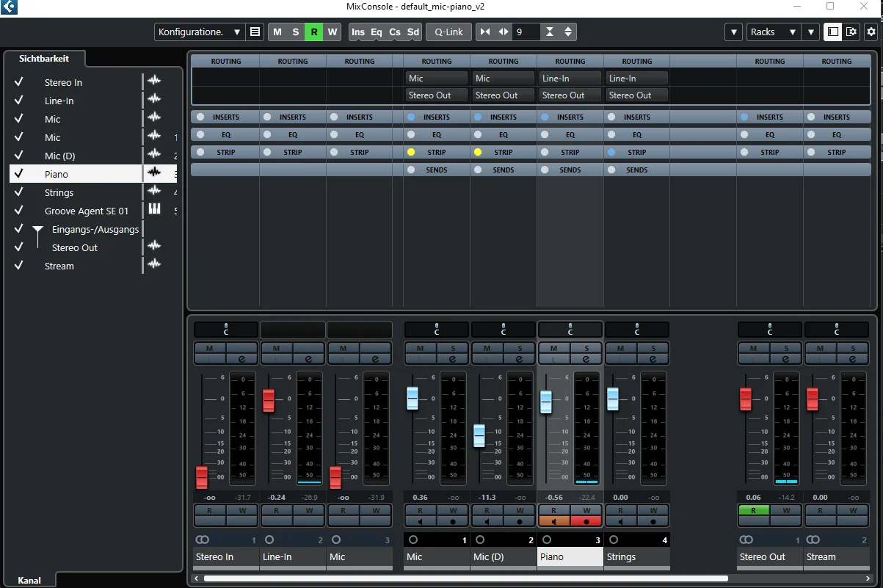
Task: Switch to the Kanal tab
Action: click(29, 580)
